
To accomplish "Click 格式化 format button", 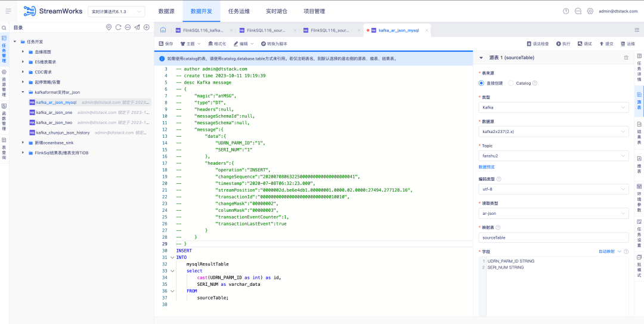I will [x=217, y=44].
